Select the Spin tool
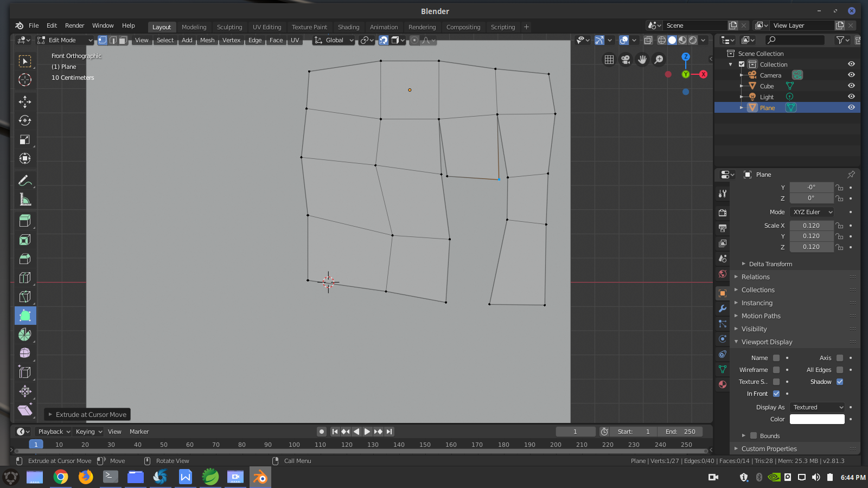 (25, 335)
